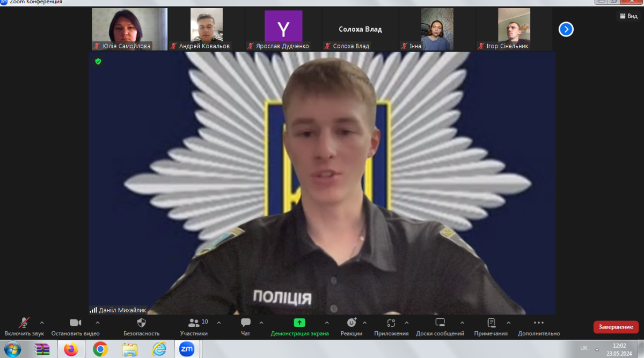
Task: Click muted mic icon on Ігор Сінельник
Action: (481, 46)
